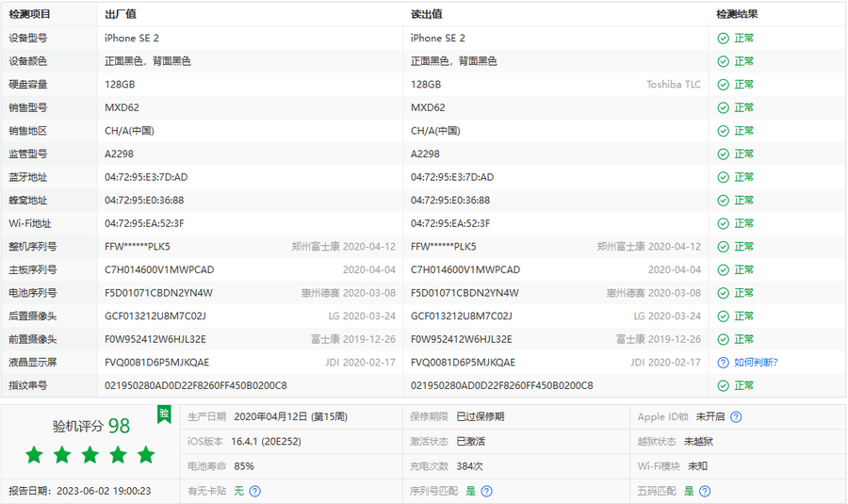Click the green check icon in Wi-Fi地址 row
Viewport: 848px width, 504px height.
tap(723, 224)
